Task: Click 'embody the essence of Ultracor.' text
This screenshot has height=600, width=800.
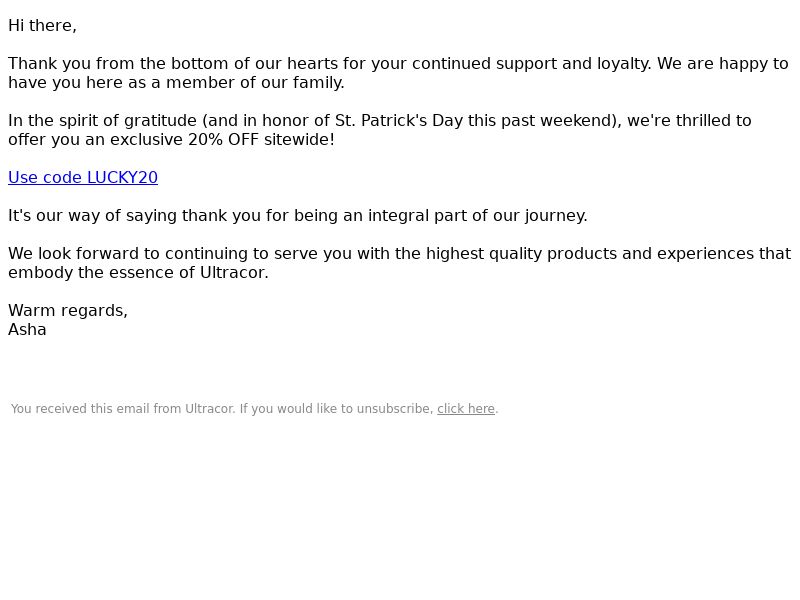Action: [x=138, y=273]
